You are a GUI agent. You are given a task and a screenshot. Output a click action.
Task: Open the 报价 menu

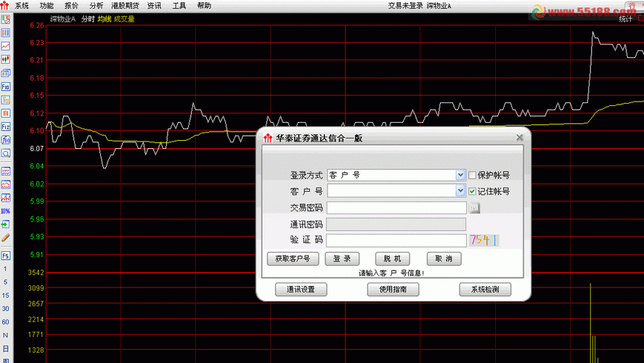tap(71, 6)
